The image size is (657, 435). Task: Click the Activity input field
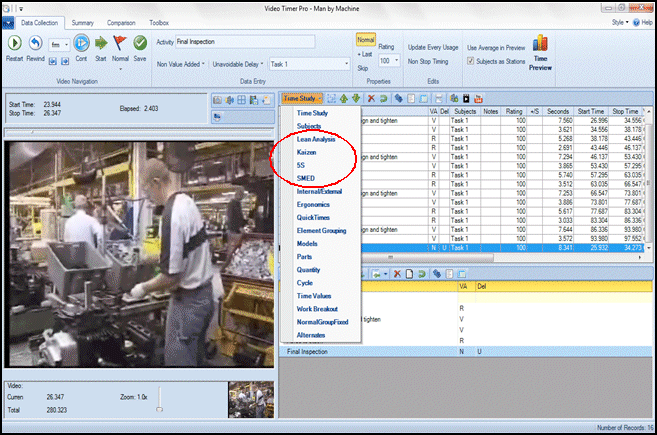click(245, 41)
